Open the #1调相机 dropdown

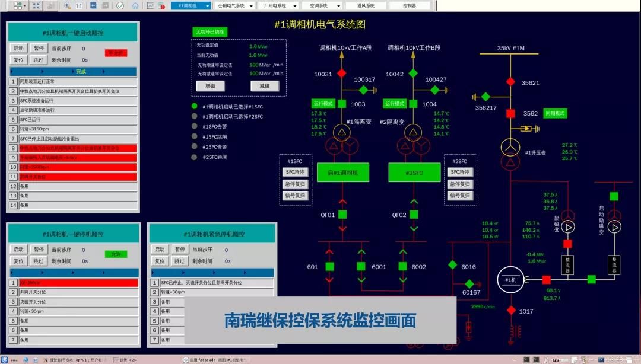click(x=191, y=5)
